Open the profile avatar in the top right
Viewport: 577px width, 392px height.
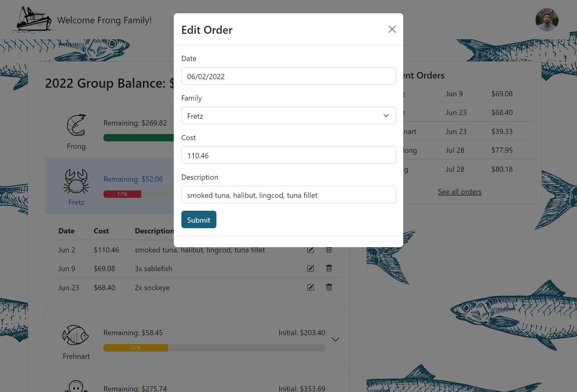547,20
